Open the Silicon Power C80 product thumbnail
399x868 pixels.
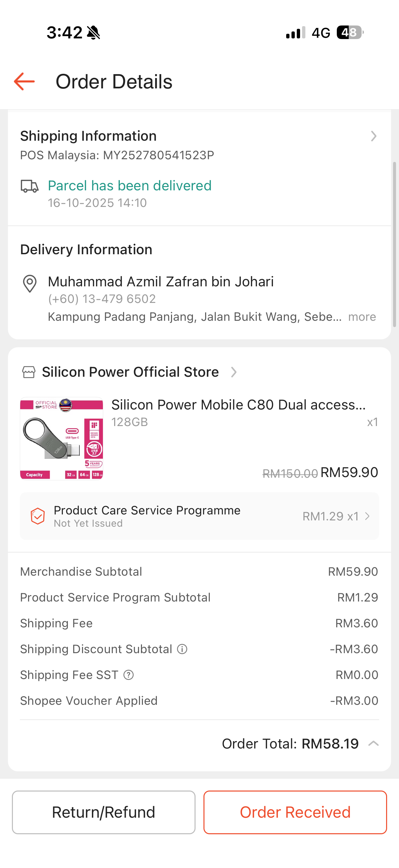[x=62, y=438]
